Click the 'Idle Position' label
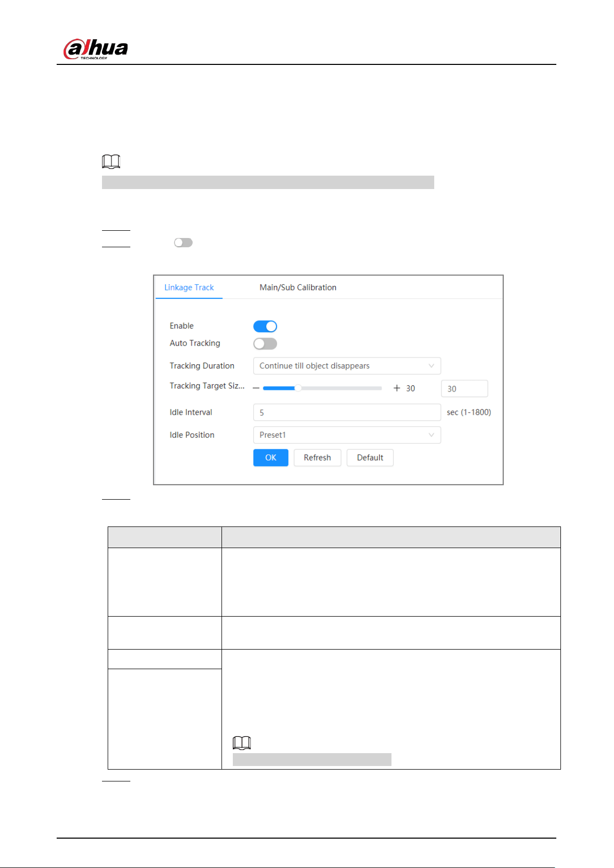This screenshot has width=614, height=868. point(192,435)
